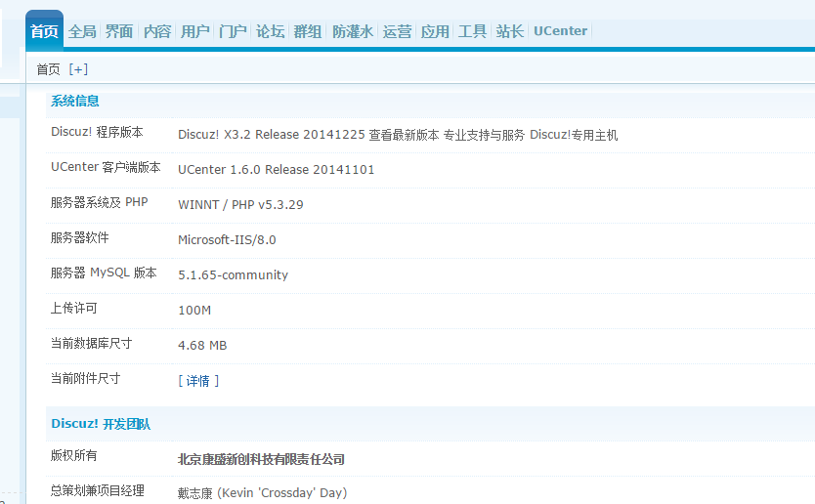Open the UCenter tab

560,31
